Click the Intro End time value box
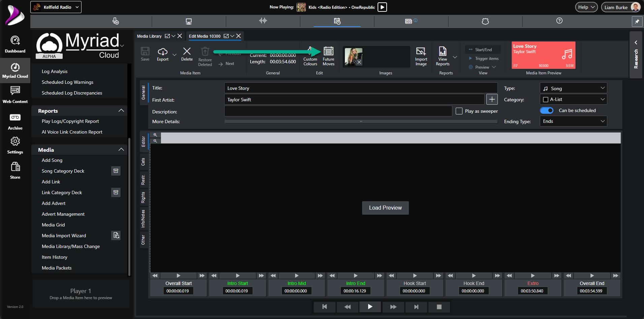 pos(355,291)
